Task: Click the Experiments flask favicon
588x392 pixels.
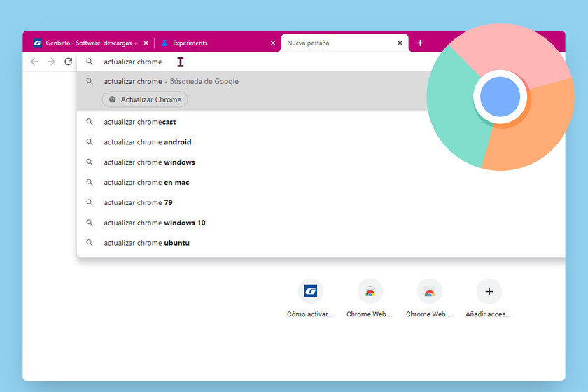Action: coord(164,43)
